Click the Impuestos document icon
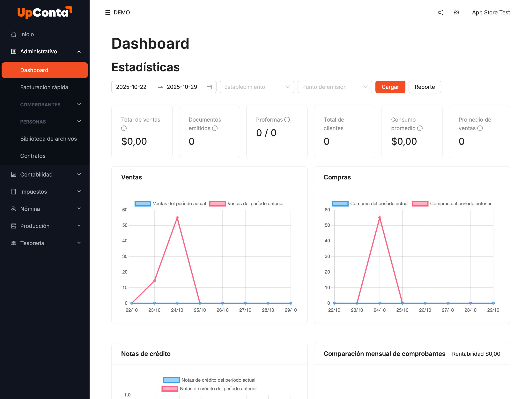Screen dimensions: 532x399 pyautogui.click(x=14, y=192)
